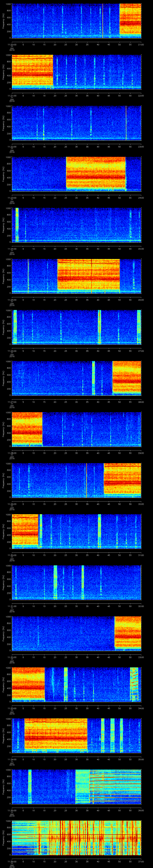The width and height of the screenshot is (153, 868).
Task: Click the 11:29:00 start time label
Action: pyautogui.click(x=12, y=504)
